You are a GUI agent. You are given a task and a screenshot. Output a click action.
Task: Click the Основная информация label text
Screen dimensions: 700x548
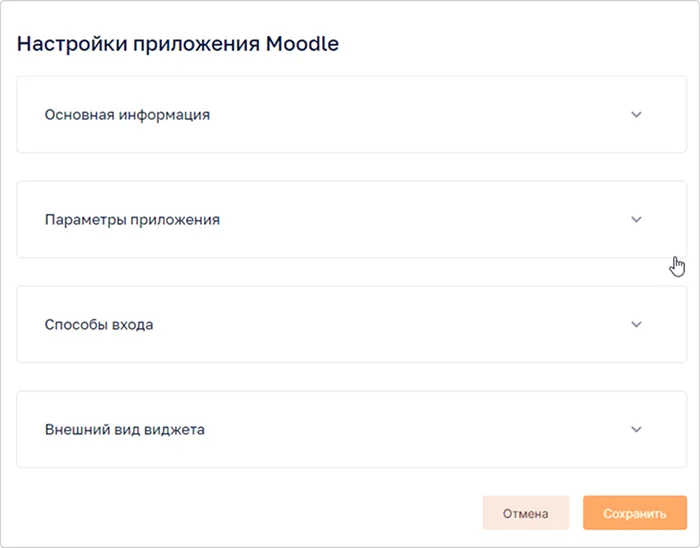[127, 114]
